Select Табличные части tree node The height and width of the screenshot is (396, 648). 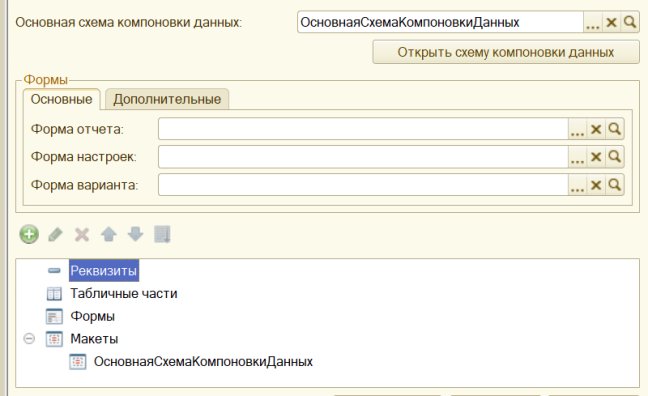pos(124,293)
